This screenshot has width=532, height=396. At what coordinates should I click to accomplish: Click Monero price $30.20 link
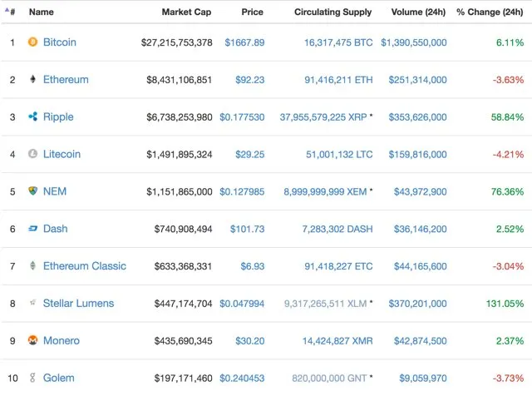coord(249,340)
